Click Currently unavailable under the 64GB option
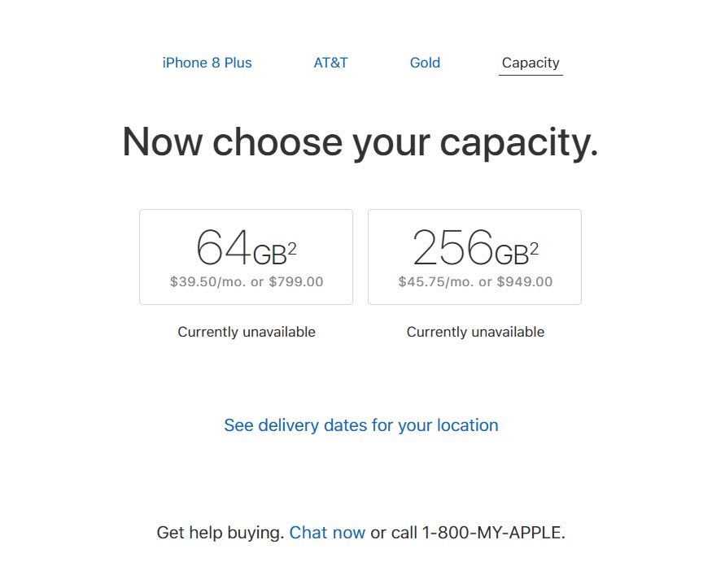The image size is (725, 588). point(247,332)
